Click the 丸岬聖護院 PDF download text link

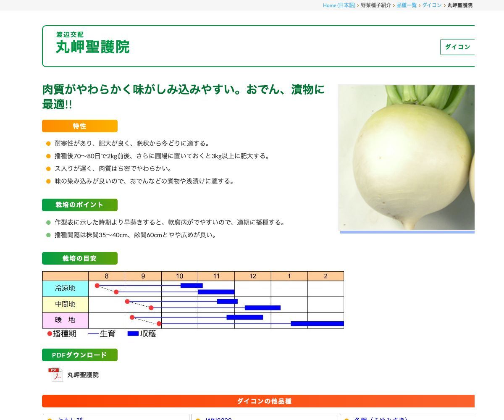82,375
